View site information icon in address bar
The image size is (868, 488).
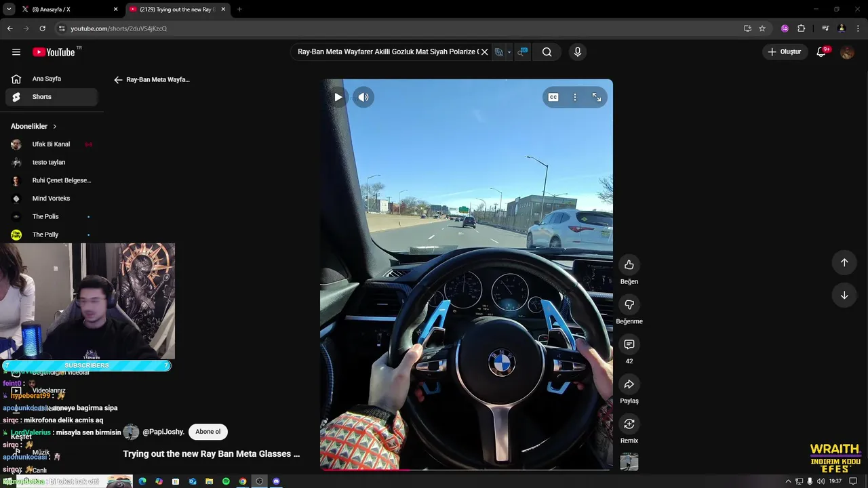(x=62, y=28)
